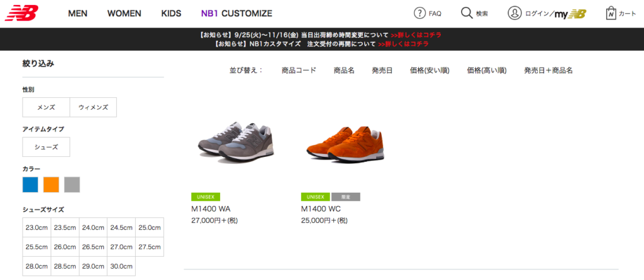Click the gray 限定 badge on M1400 WC
The height and width of the screenshot is (280, 644).
(x=346, y=197)
